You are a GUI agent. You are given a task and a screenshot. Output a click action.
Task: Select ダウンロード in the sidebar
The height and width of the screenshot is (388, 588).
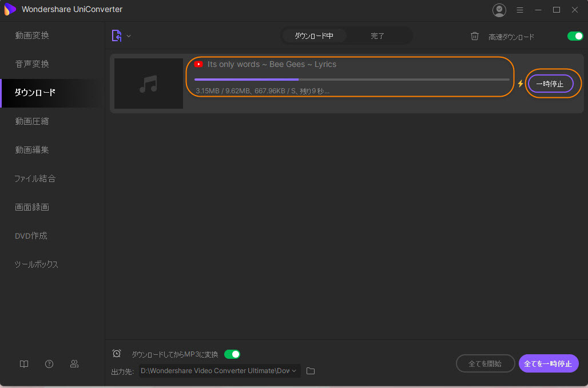53,93
